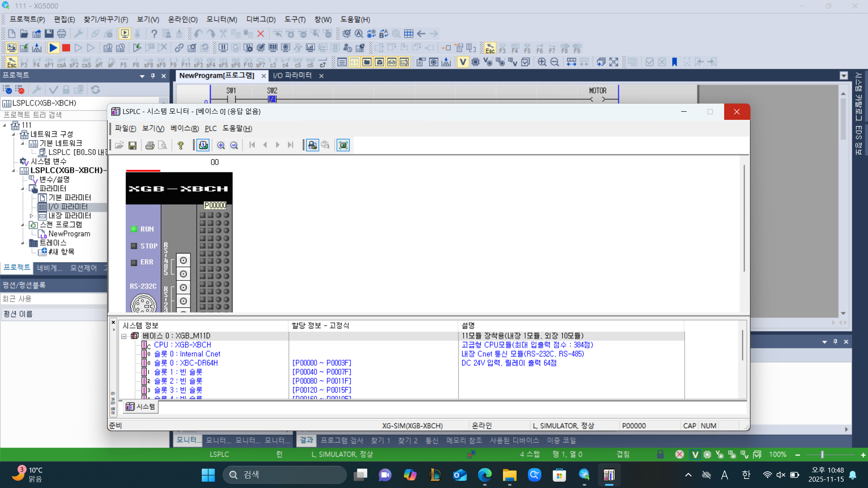
Task: Stop simulation using the red stop icon
Action: pyautogui.click(x=66, y=48)
